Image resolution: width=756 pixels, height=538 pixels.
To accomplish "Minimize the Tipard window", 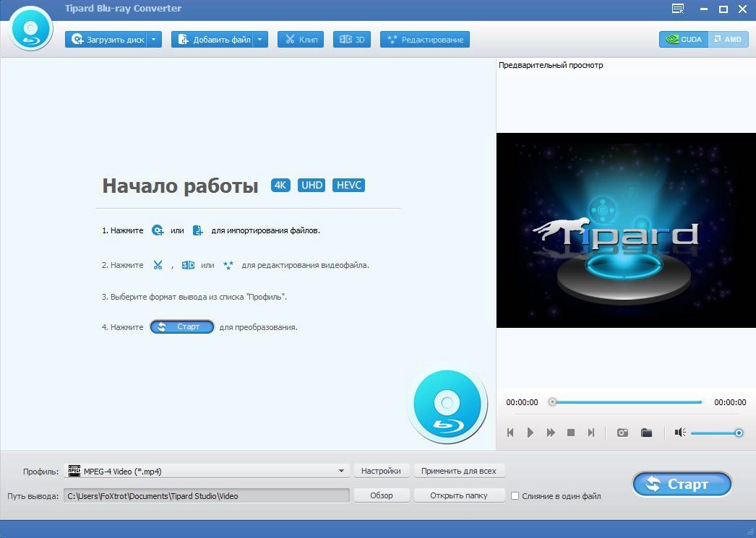I will pos(704,9).
